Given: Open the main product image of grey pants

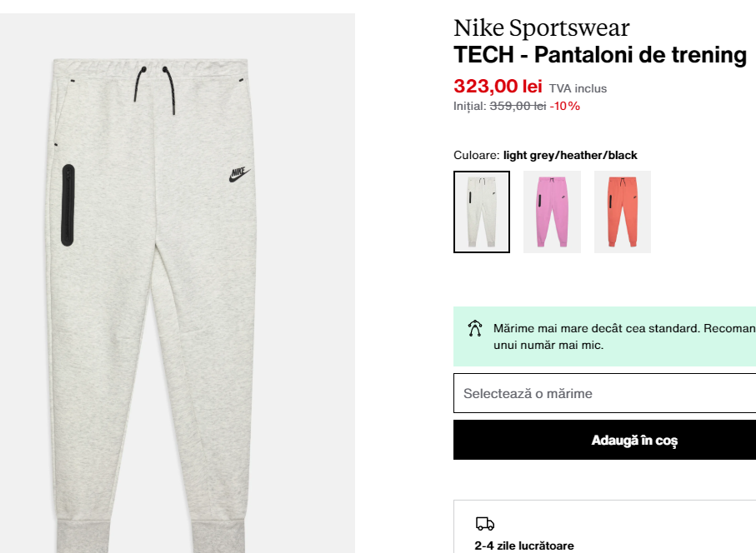Looking at the screenshot, I should pyautogui.click(x=178, y=283).
